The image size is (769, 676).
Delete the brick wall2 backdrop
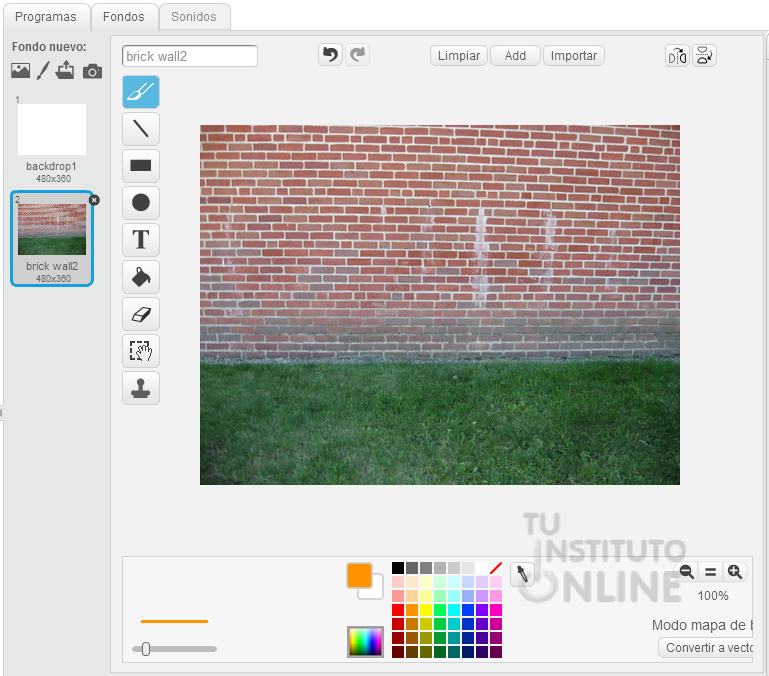(x=94, y=200)
